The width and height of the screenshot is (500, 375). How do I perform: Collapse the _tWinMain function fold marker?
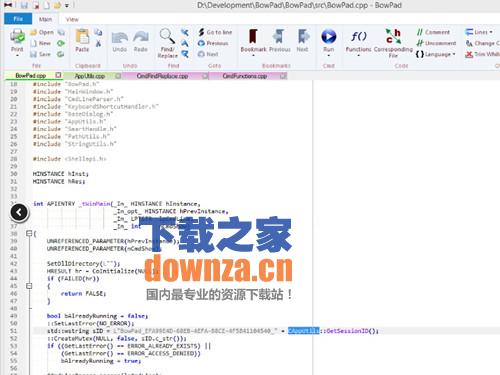tap(29, 233)
